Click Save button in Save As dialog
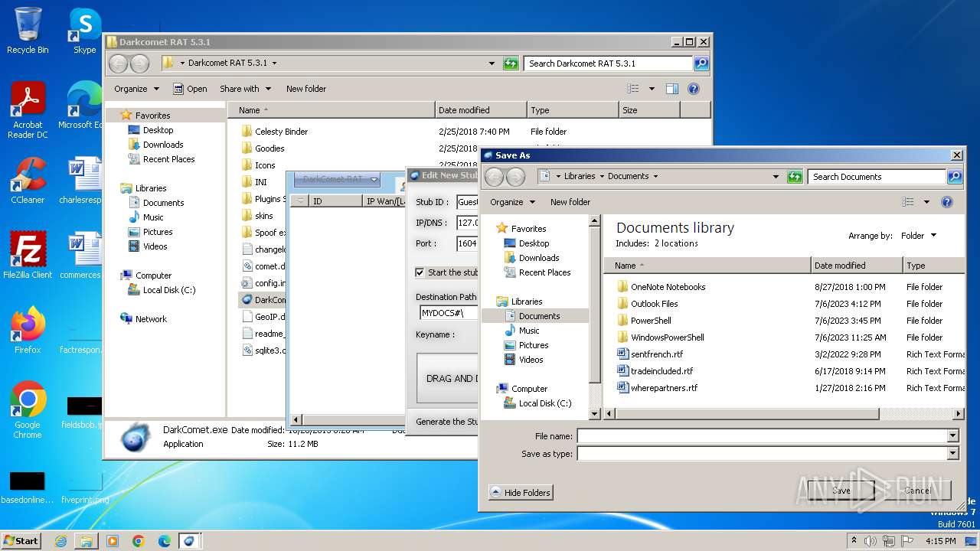Image resolution: width=980 pixels, height=551 pixels. click(841, 491)
